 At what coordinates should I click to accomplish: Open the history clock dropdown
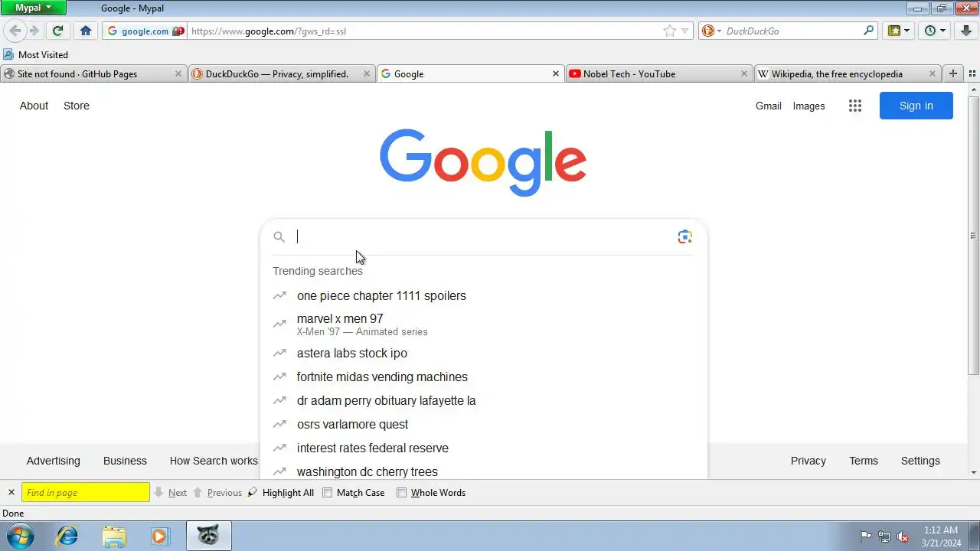pyautogui.click(x=935, y=31)
